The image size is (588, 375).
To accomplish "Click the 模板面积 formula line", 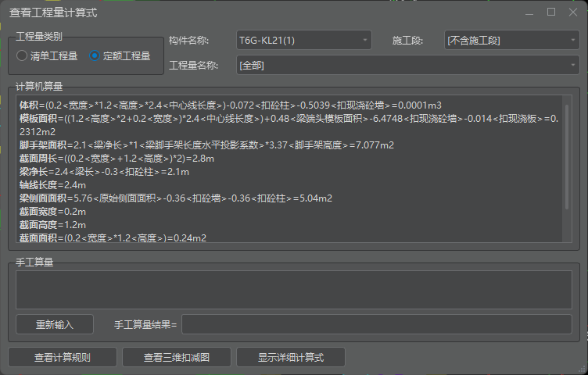I will pyautogui.click(x=289, y=125).
